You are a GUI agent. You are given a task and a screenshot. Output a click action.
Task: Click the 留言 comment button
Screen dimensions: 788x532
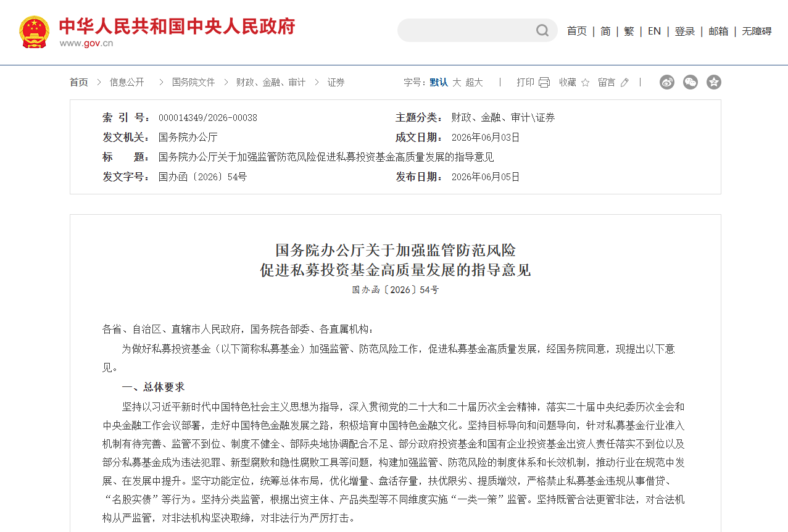[x=607, y=82]
